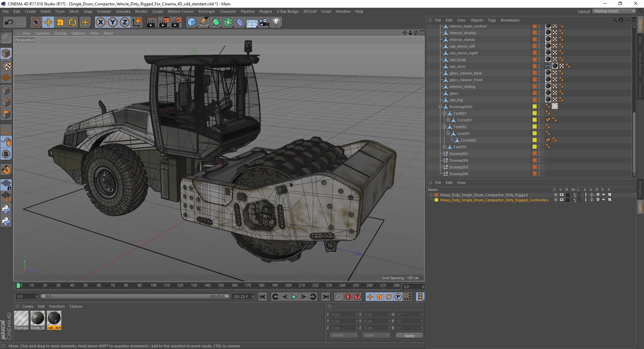The width and height of the screenshot is (644, 349).
Task: Toggle View eye for Compactor_Dirty_Rigged layer
Action: [x=561, y=195]
